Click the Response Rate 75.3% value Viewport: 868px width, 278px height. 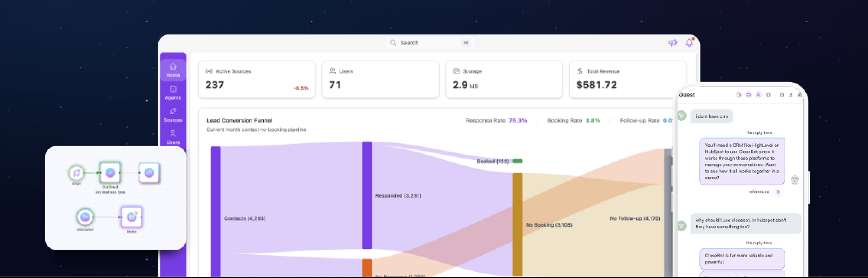pos(518,121)
